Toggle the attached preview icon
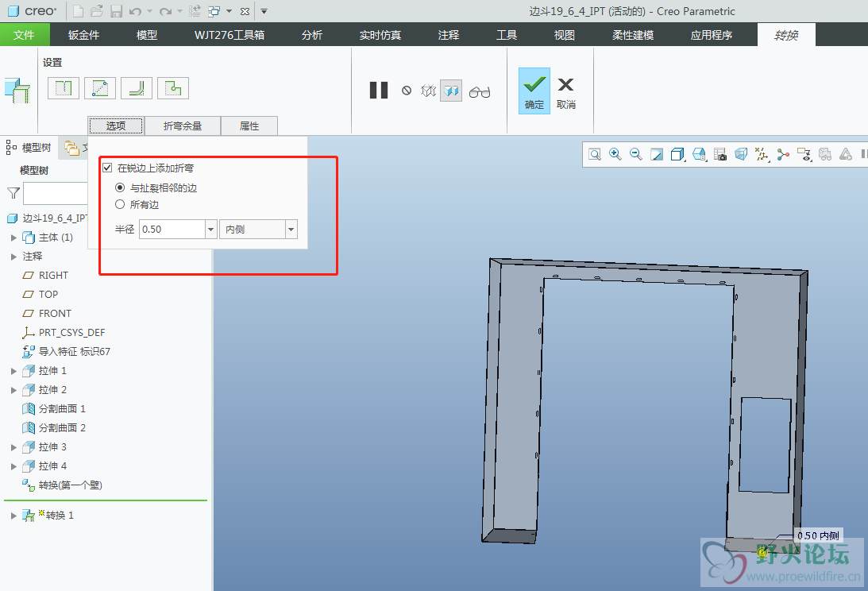Viewport: 868px width, 591px height. 451,91
